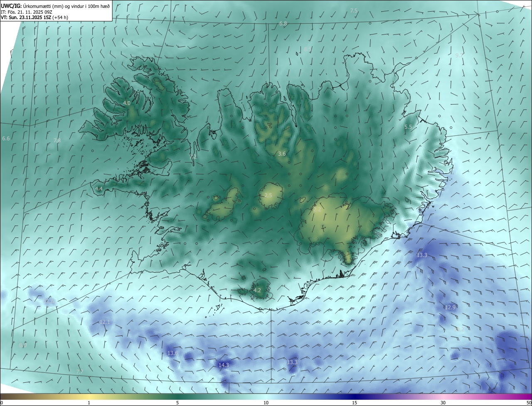
Task: Click the 7.2 value label
Action: [193, 157]
